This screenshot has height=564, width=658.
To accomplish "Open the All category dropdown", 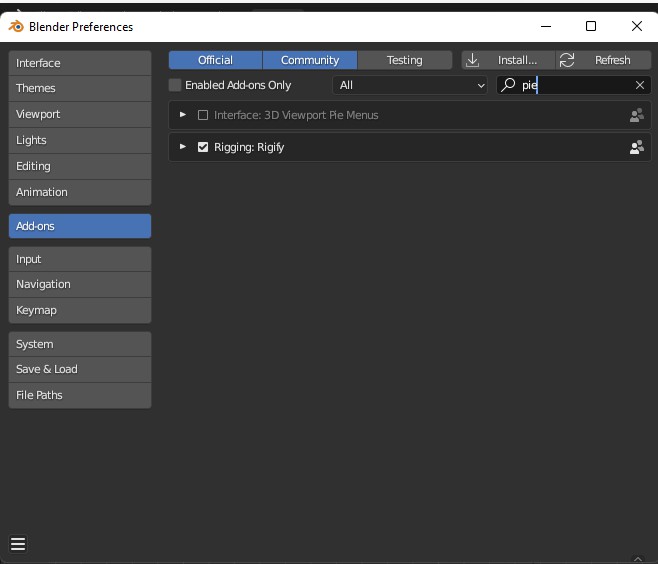I will click(x=410, y=85).
